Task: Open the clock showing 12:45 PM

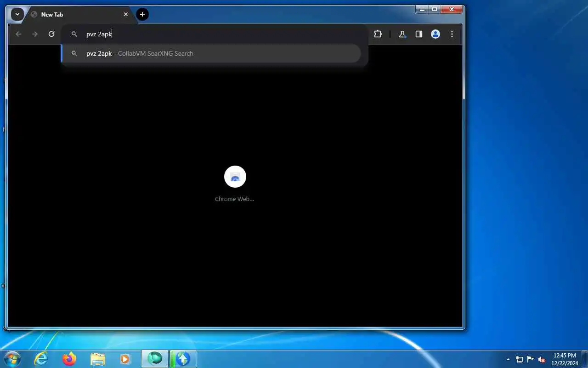Action: tap(565, 359)
